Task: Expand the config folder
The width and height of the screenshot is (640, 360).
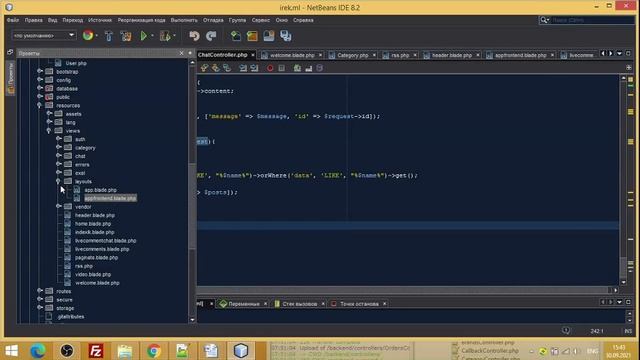Action: click(40, 80)
